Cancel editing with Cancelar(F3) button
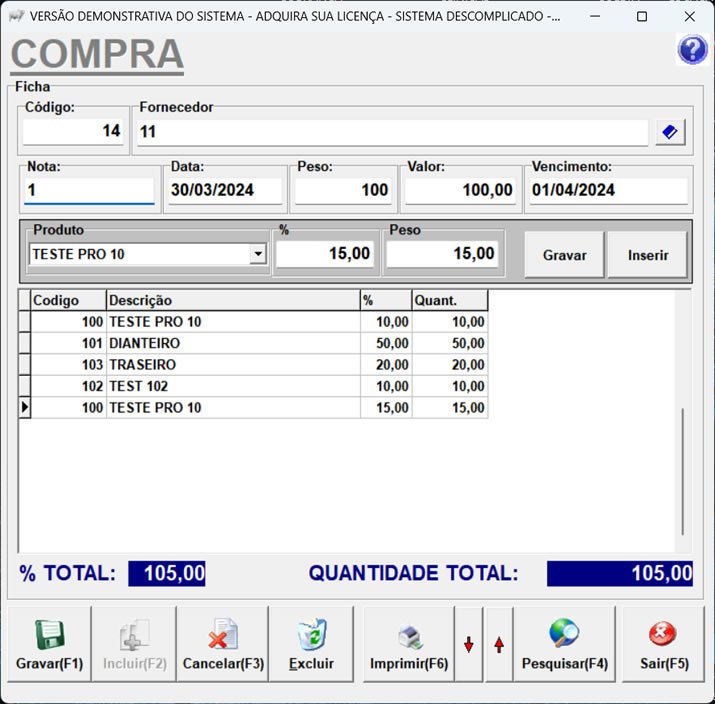Image resolution: width=715 pixels, height=704 pixels. pyautogui.click(x=223, y=644)
